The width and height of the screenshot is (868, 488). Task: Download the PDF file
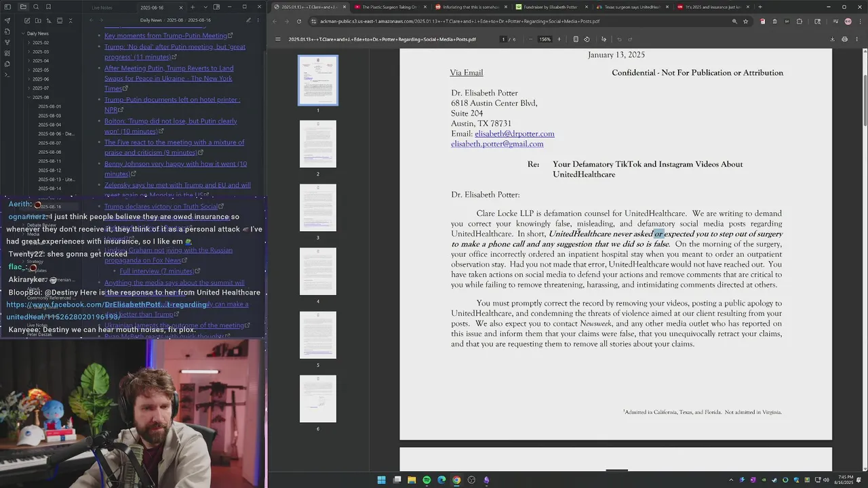tap(832, 39)
